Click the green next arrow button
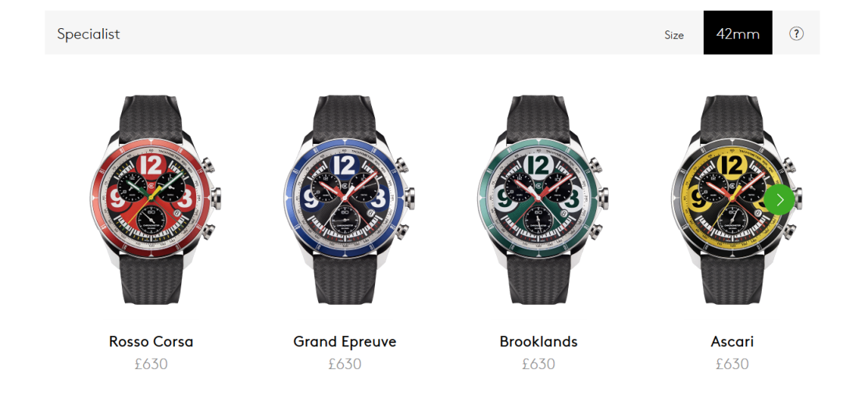Screen dimensions: 868x401 tap(779, 200)
